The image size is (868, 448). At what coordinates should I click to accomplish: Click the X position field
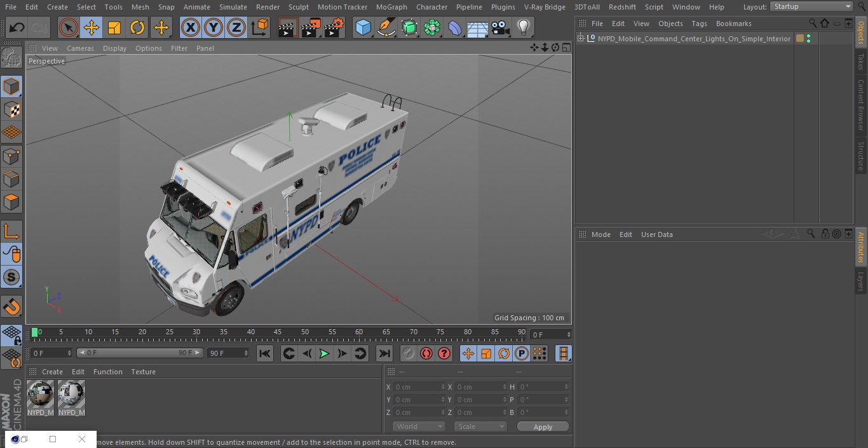(418, 386)
